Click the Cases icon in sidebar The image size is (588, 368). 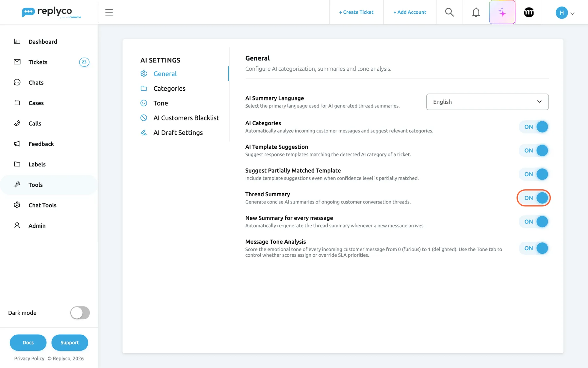tap(17, 103)
